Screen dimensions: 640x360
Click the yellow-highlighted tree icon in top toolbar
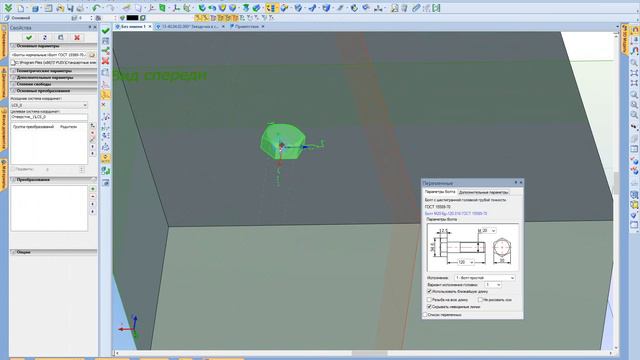click(x=271, y=8)
